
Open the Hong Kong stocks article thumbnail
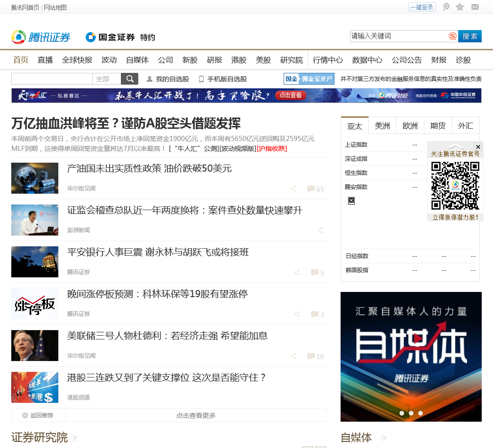pos(35,387)
